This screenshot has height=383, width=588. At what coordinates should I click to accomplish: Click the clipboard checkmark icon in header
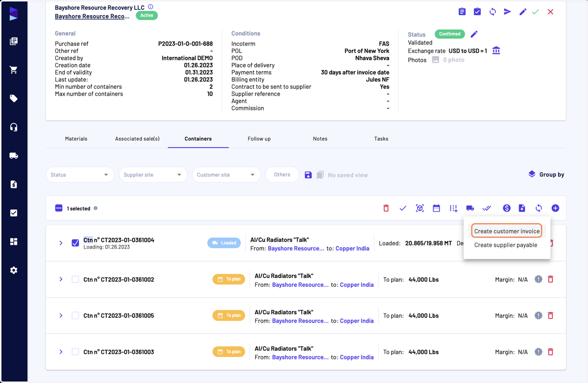(477, 12)
